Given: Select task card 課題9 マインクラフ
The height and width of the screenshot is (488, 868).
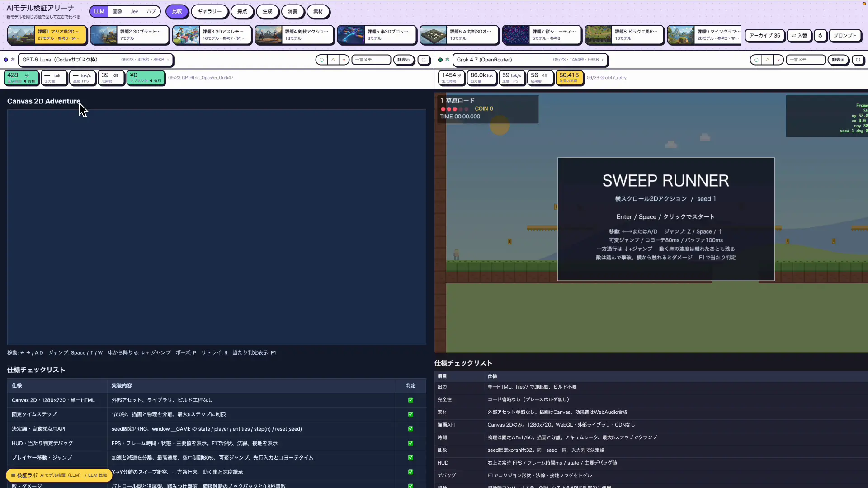Looking at the screenshot, I should click(x=704, y=35).
